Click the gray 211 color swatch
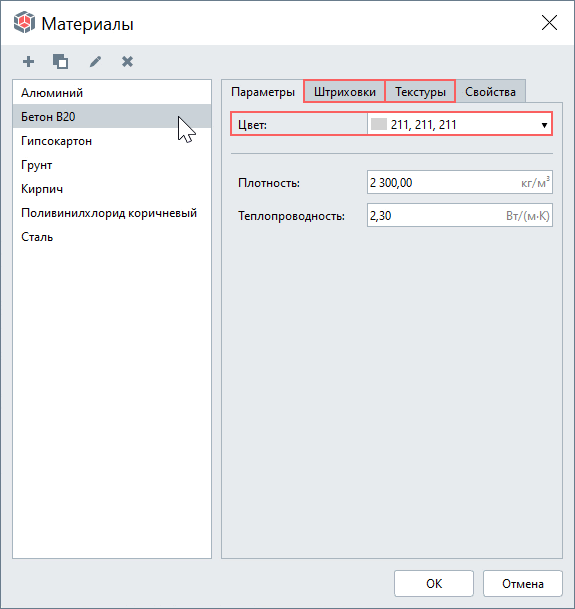The image size is (575, 609). point(379,124)
